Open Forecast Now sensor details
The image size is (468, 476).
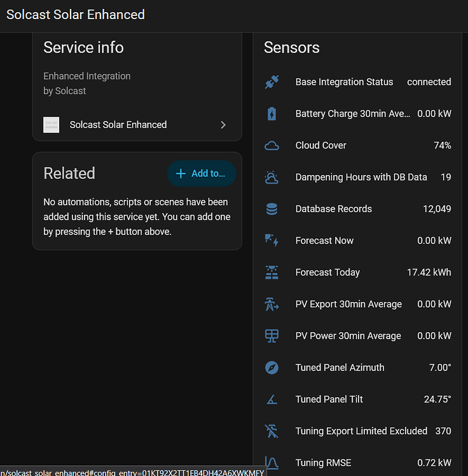coord(357,241)
